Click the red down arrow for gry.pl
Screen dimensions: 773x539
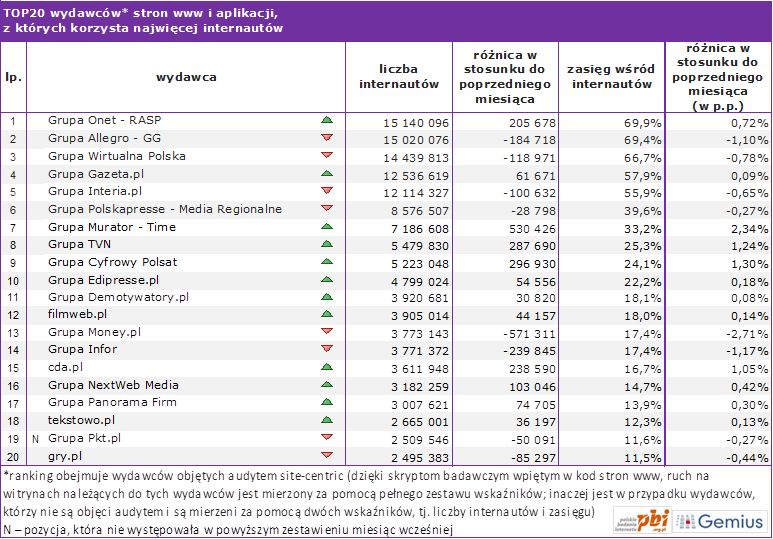click(327, 455)
